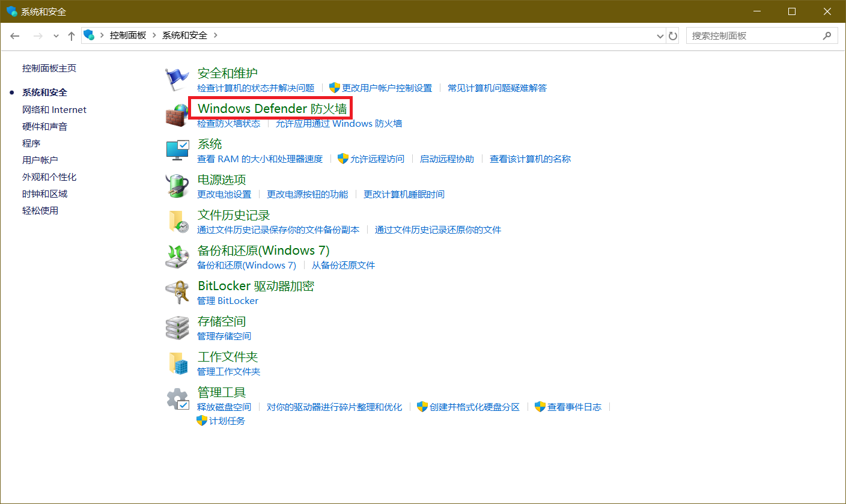Click the System monitor icon

click(x=177, y=150)
